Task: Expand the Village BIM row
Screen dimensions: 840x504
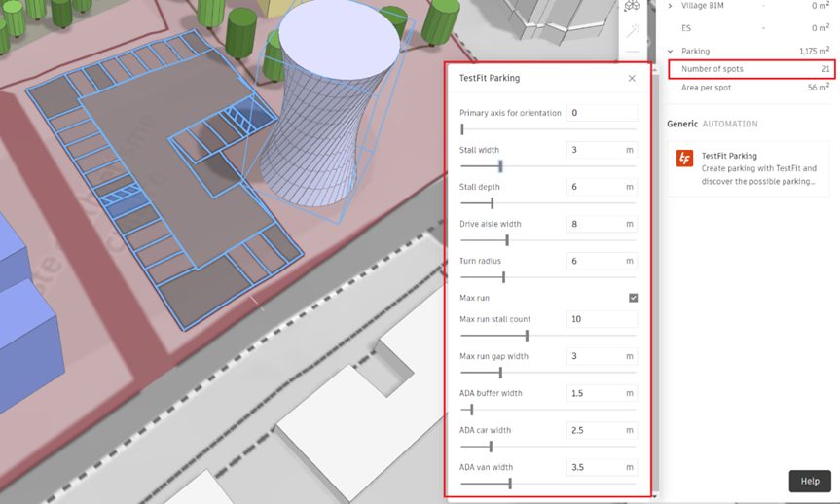Action: [x=671, y=6]
